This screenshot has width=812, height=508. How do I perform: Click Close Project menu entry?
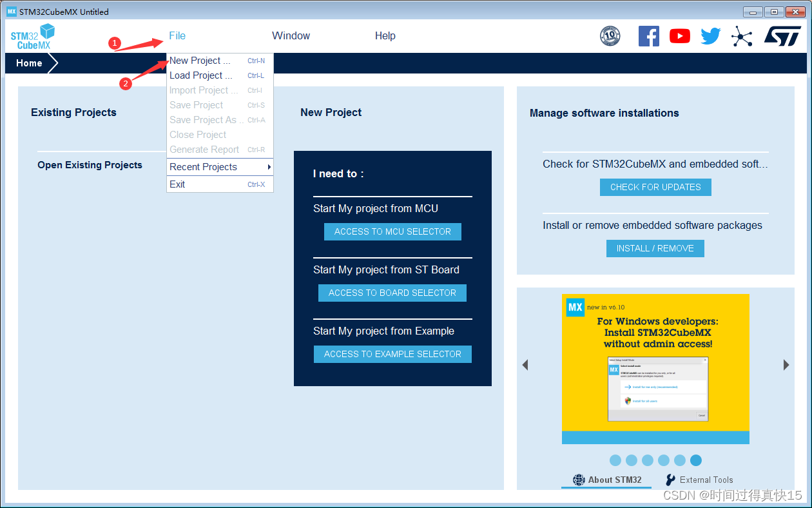[x=220, y=135]
